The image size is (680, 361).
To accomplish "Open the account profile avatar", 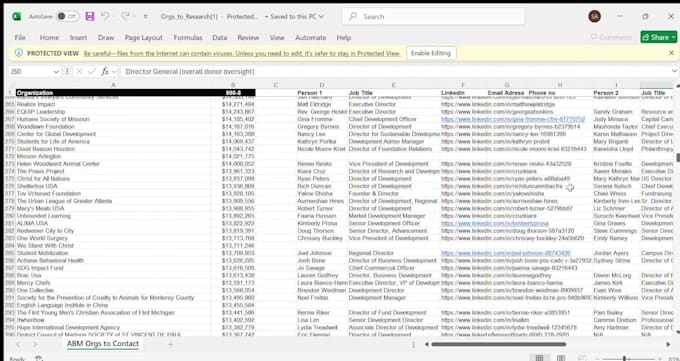I will tap(594, 16).
